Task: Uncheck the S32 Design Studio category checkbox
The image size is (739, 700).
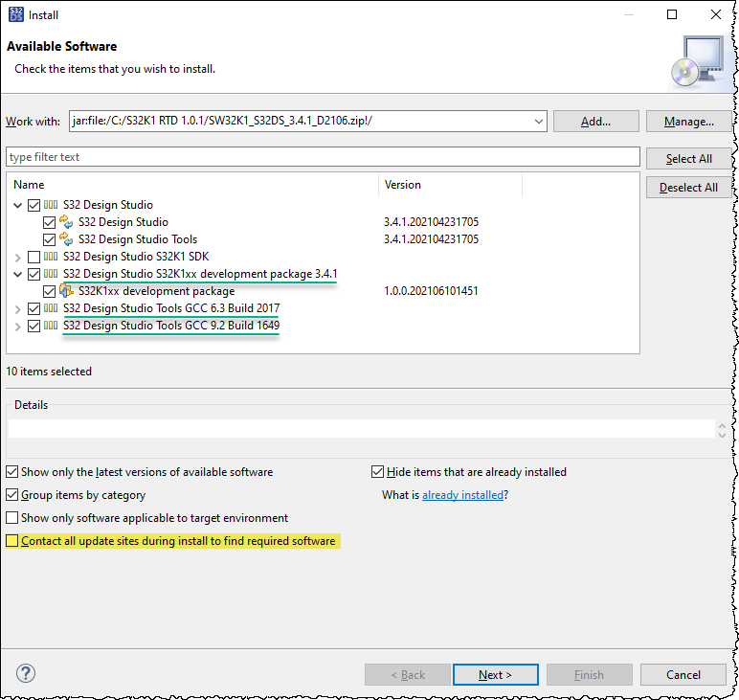Action: pos(34,205)
